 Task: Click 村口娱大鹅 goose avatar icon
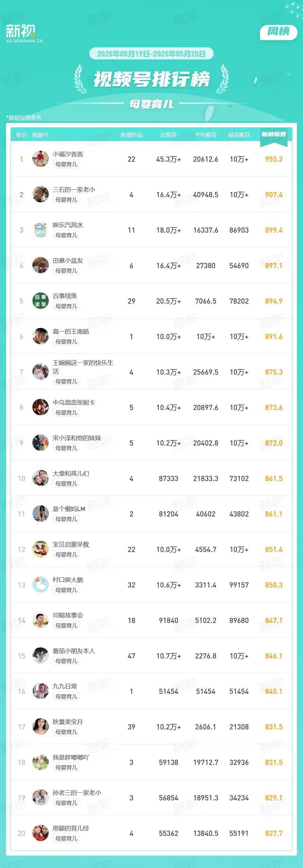[x=40, y=585]
